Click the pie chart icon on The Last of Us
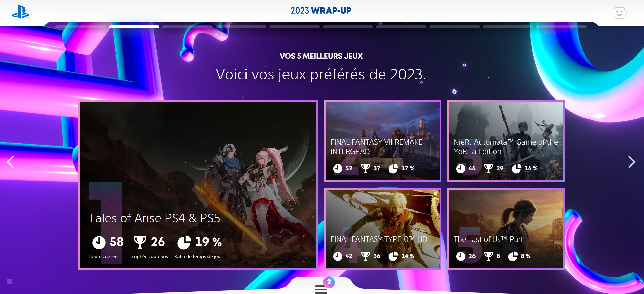Screen dimensions: 644x294 (x=513, y=256)
